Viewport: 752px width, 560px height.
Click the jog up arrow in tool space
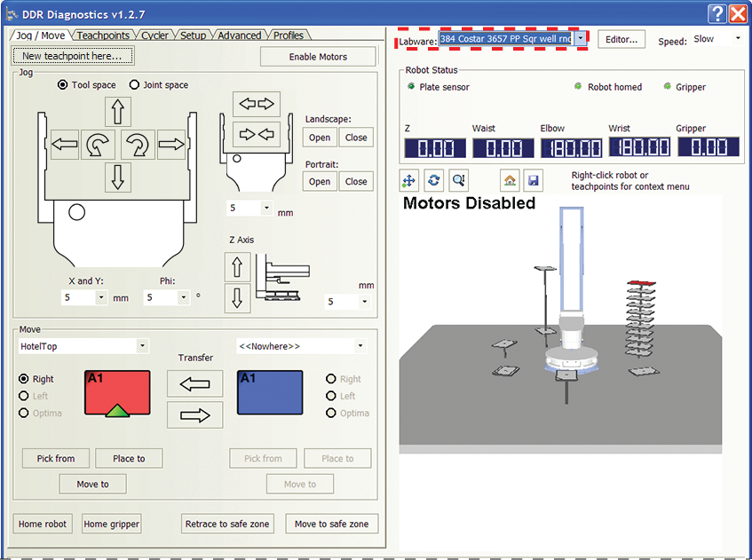(118, 111)
